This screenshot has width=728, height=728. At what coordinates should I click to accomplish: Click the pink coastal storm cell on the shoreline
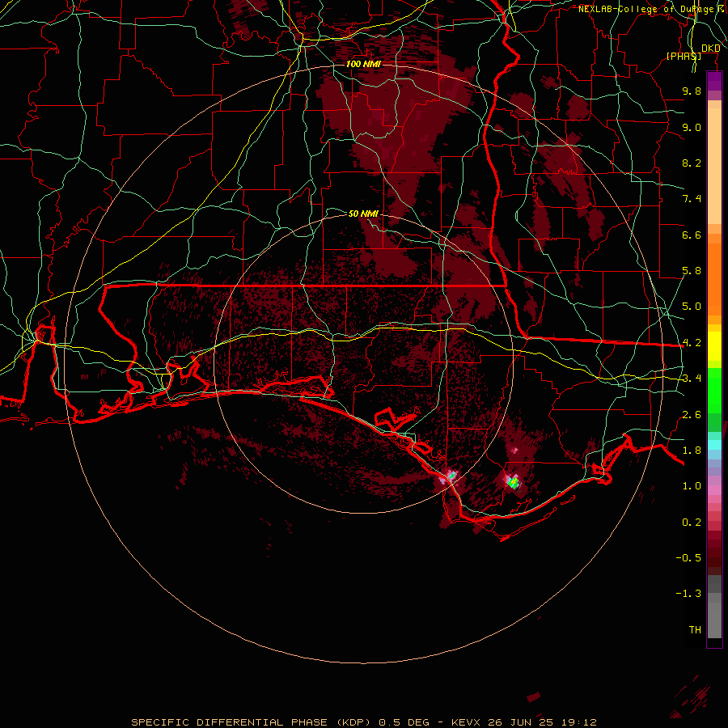point(450,476)
